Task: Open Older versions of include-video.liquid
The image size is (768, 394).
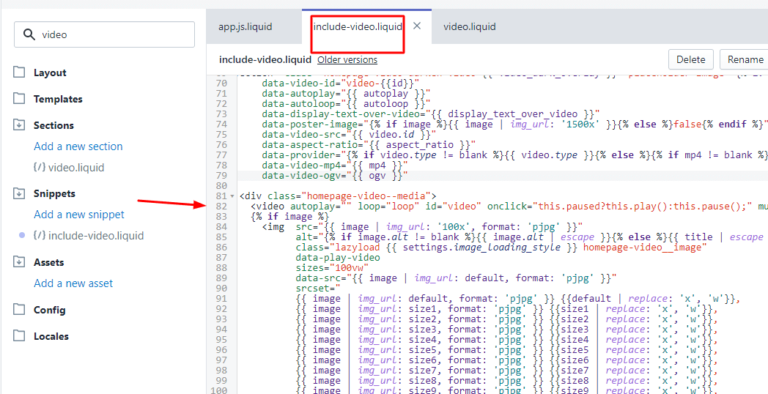Action: (x=347, y=60)
